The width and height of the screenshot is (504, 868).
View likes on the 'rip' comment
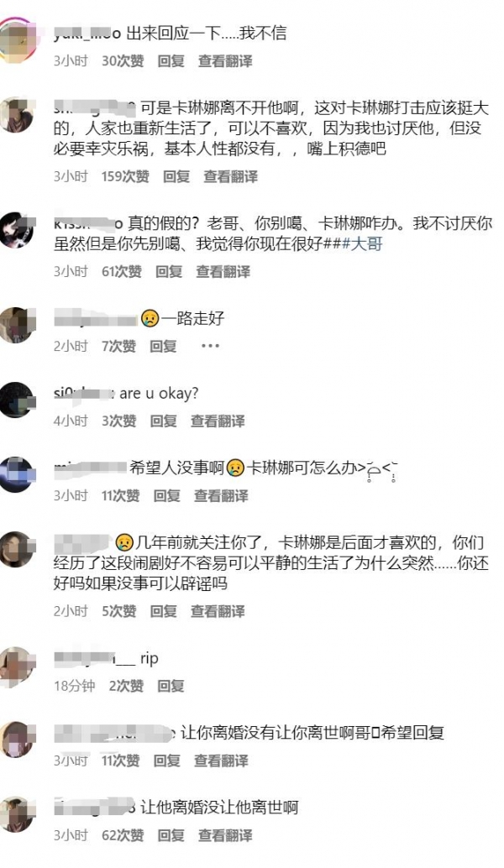coord(126,687)
